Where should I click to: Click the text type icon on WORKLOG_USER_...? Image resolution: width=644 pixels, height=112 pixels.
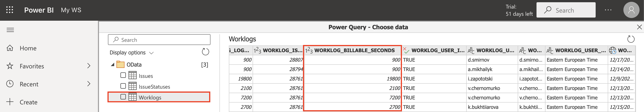(x=550, y=50)
